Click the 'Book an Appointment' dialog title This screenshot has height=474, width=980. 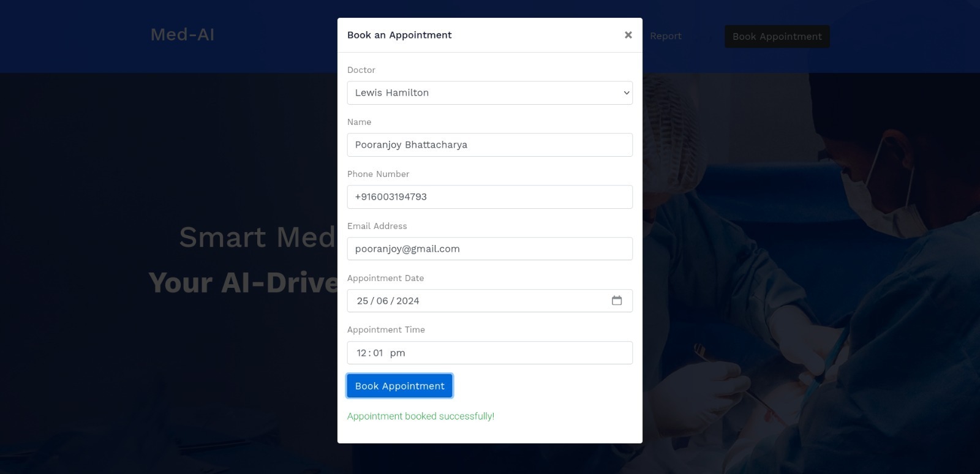[x=399, y=35]
